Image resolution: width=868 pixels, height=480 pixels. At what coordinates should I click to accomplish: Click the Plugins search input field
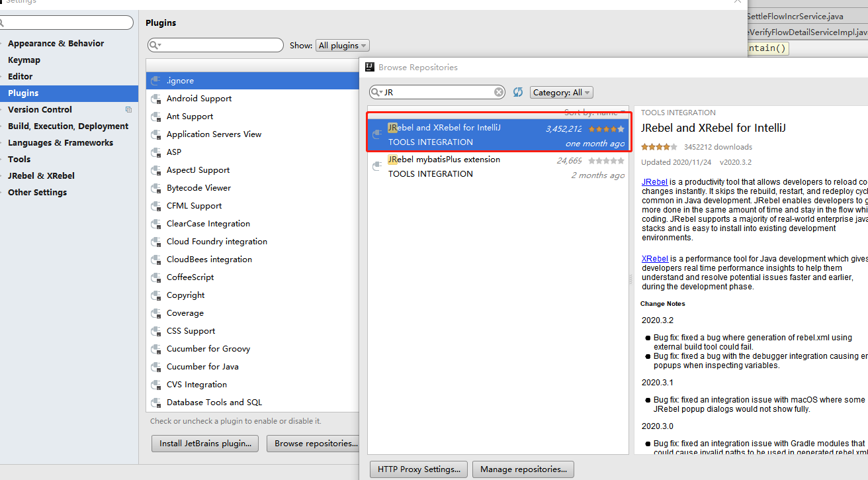coord(216,45)
